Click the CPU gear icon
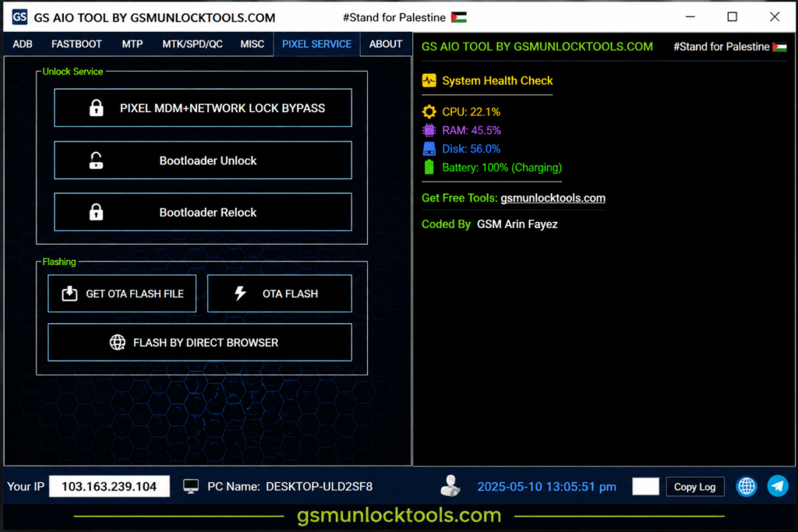The width and height of the screenshot is (798, 532). point(429,111)
